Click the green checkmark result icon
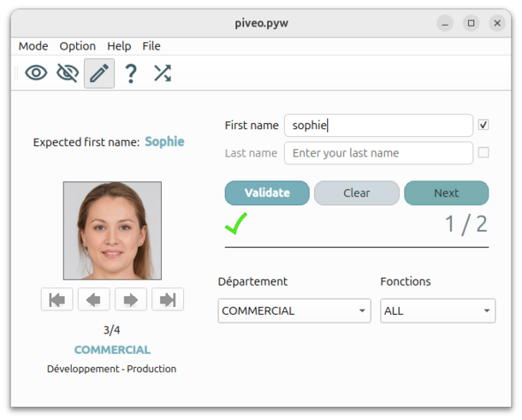This screenshot has height=420, width=522. (236, 223)
